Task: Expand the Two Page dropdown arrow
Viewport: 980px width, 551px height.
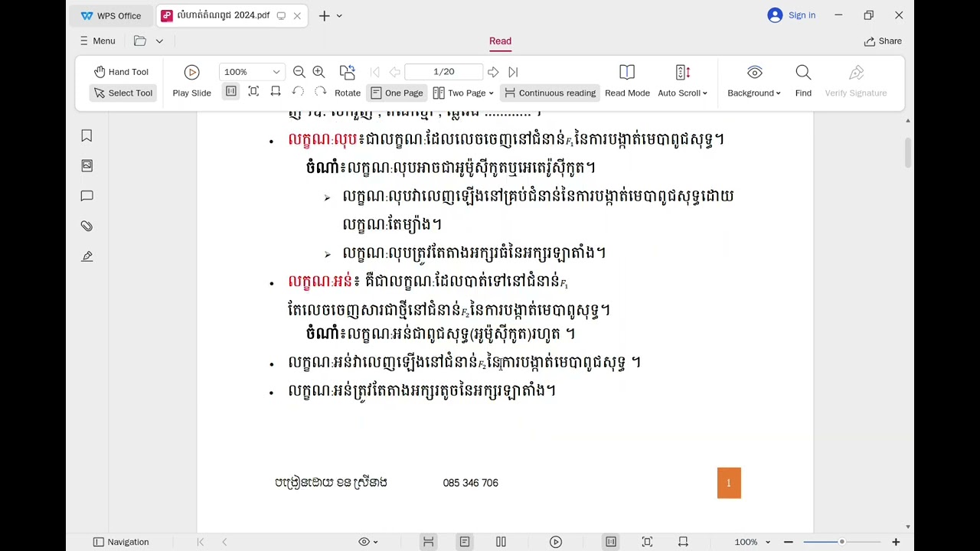Action: tap(491, 93)
